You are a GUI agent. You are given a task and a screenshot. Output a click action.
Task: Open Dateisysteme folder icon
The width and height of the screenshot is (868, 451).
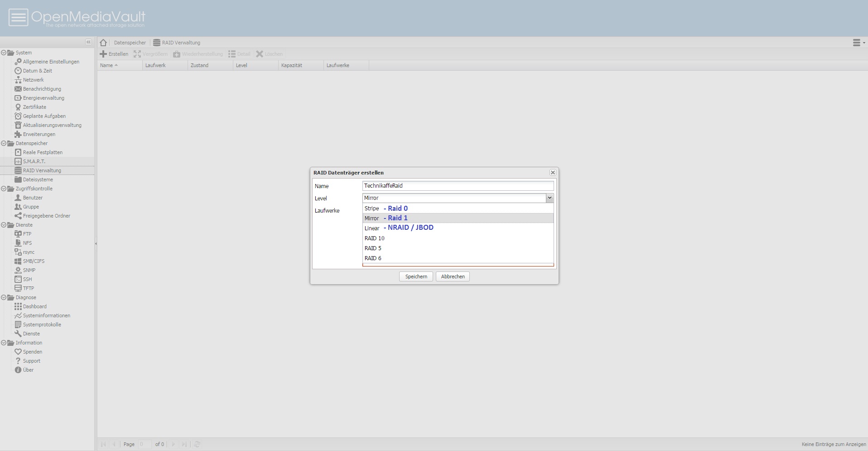click(x=18, y=179)
